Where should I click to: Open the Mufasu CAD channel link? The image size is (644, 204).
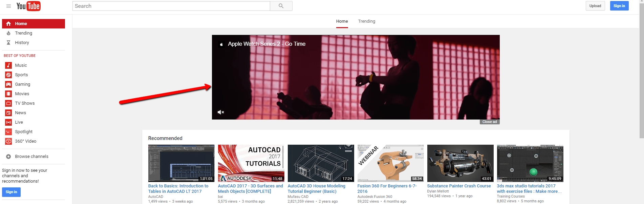coord(298,197)
